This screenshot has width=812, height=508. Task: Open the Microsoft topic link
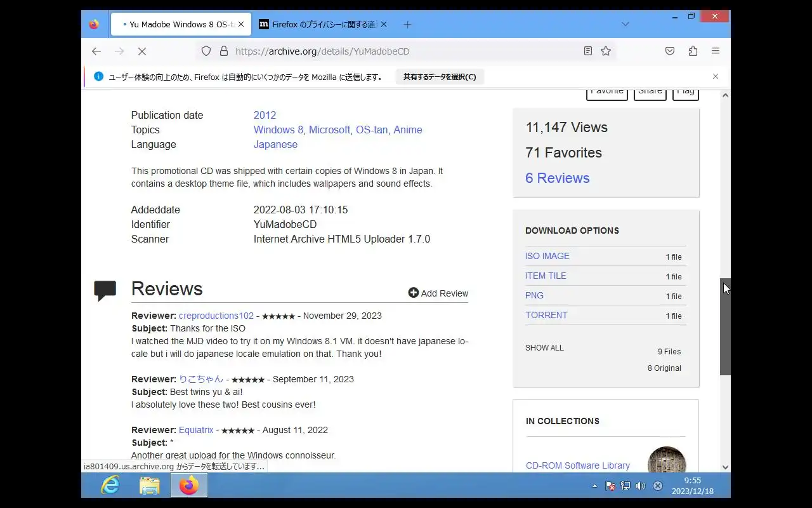pyautogui.click(x=329, y=130)
